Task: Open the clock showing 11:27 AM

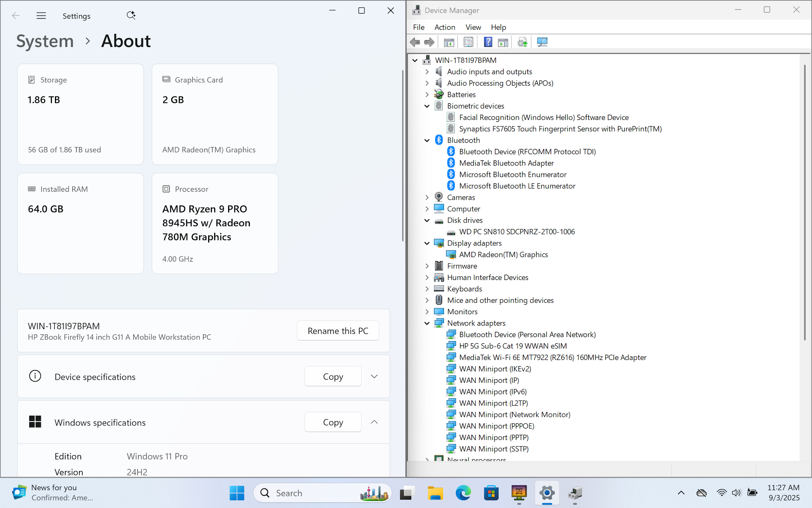Action: coord(784,493)
